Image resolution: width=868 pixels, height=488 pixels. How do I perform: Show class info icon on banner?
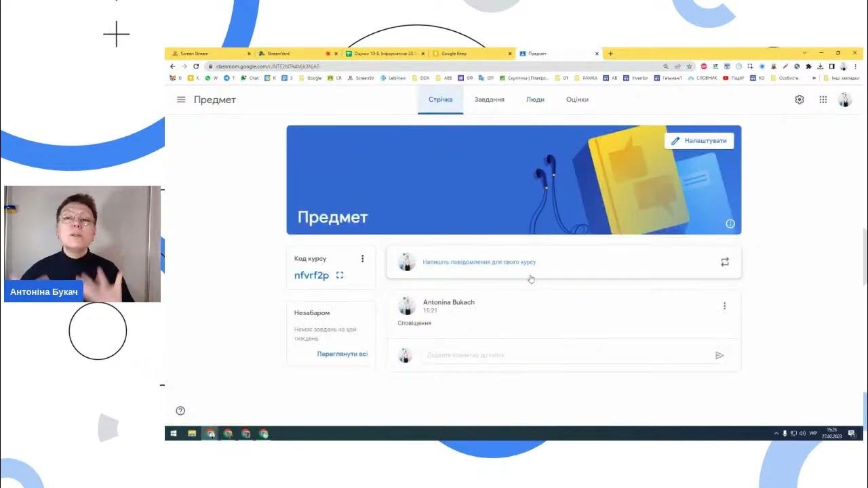(x=730, y=224)
